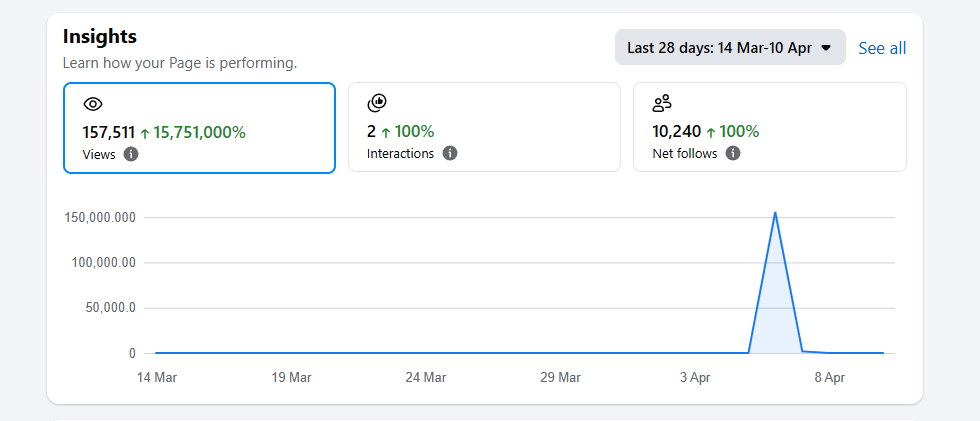The height and width of the screenshot is (421, 980).
Task: Click the 10,240 net follows count
Action: (x=676, y=131)
